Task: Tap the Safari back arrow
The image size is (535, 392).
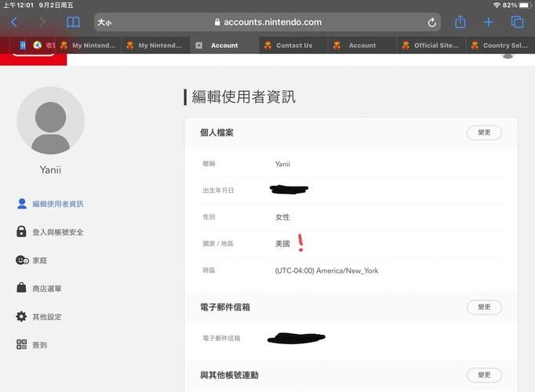Action: point(14,23)
